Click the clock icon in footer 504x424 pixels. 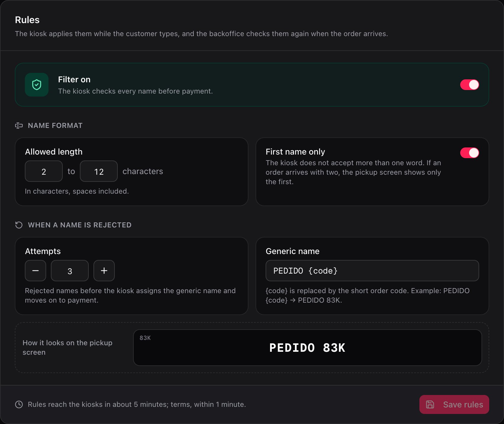click(x=19, y=404)
